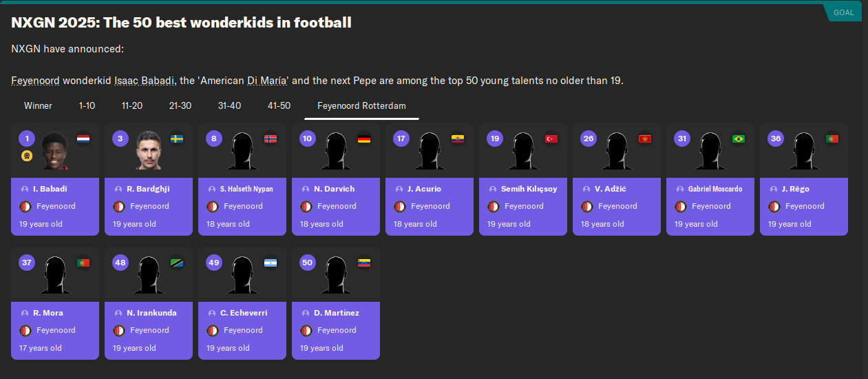Click the Brazil flag on Gabriel Moscardo's card
Viewport: 868px width, 379px height.
coord(739,139)
